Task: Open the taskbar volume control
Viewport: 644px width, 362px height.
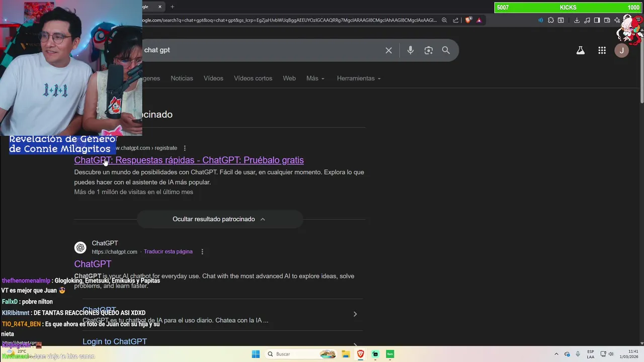Action: pyautogui.click(x=611, y=354)
